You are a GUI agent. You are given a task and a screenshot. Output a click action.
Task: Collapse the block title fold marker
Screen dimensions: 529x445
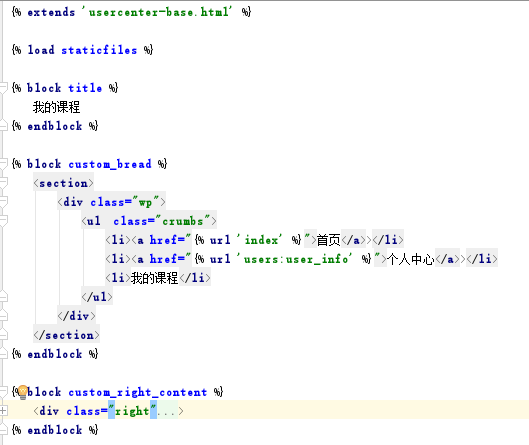pyautogui.click(x=3, y=88)
